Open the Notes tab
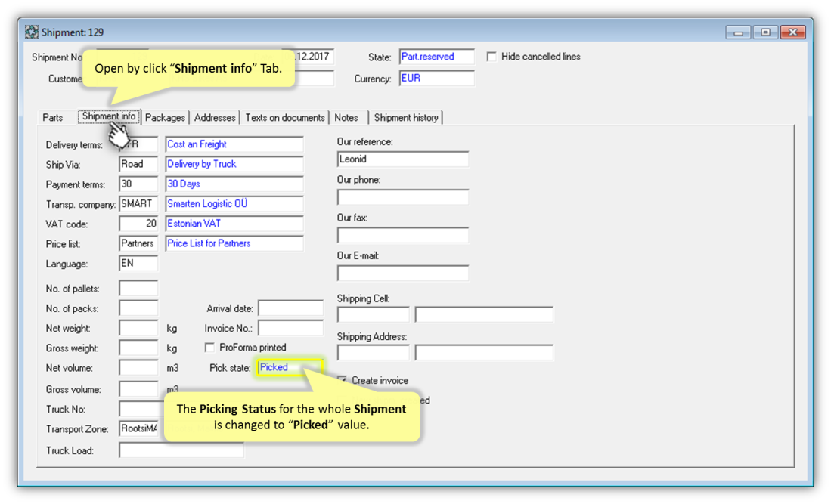This screenshot has height=504, width=831. point(346,118)
